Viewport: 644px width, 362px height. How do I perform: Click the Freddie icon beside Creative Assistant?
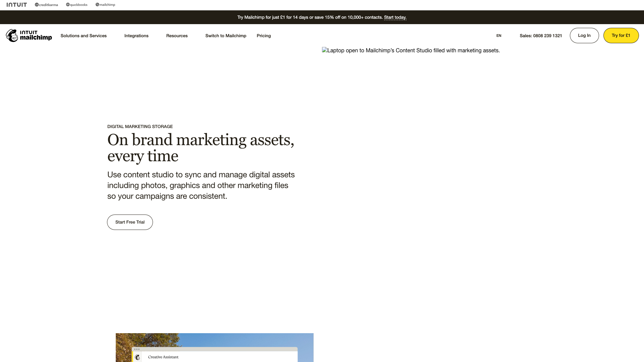tap(138, 357)
